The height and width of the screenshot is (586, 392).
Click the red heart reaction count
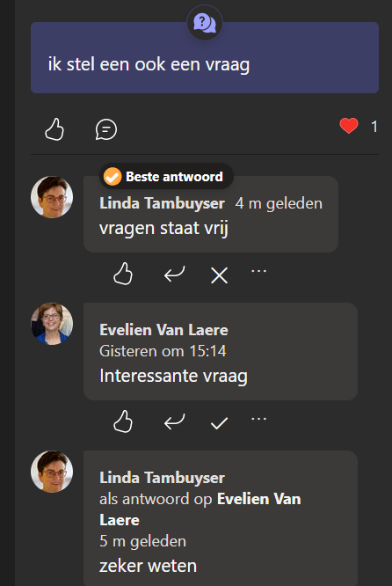[x=359, y=126]
